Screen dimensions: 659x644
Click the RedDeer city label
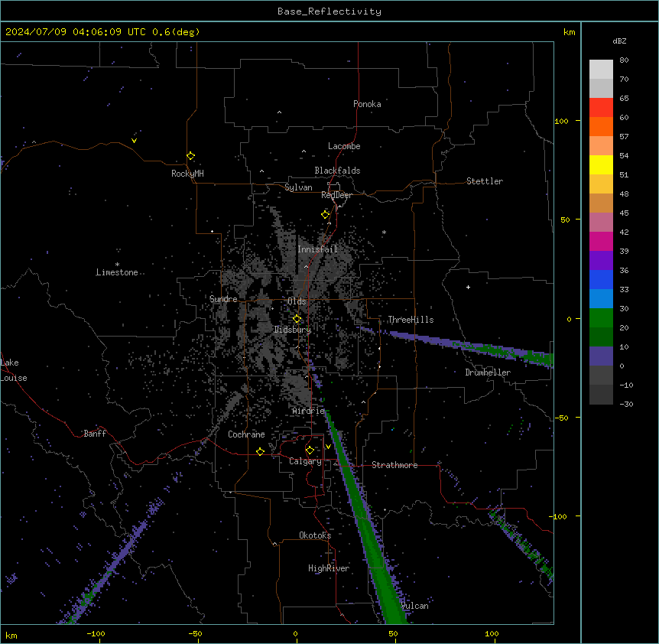[x=336, y=195]
